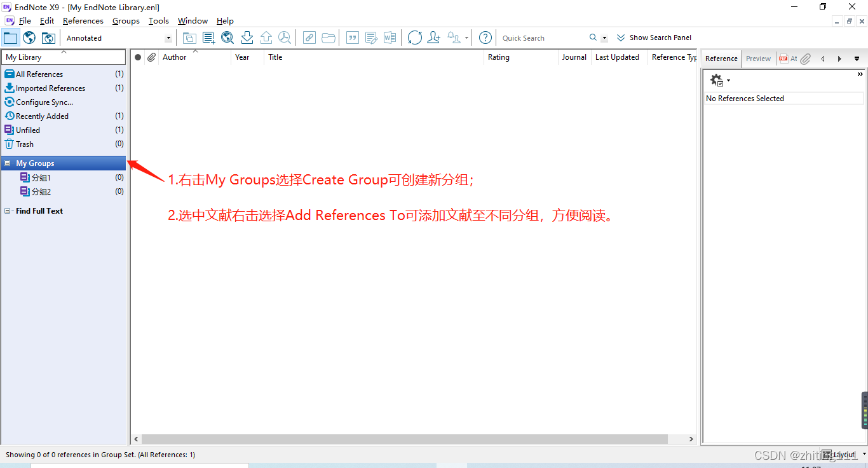Open the Help menu
The height and width of the screenshot is (468, 868).
tap(225, 20)
